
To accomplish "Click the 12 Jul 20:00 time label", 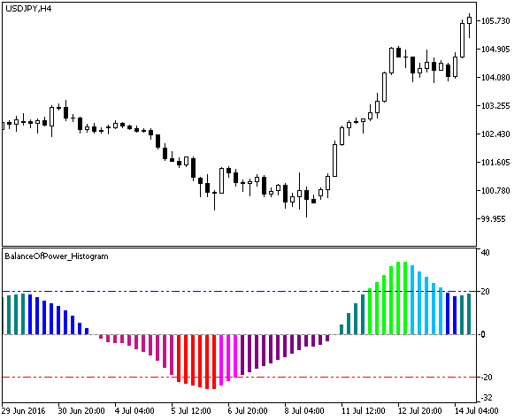I will [x=419, y=410].
